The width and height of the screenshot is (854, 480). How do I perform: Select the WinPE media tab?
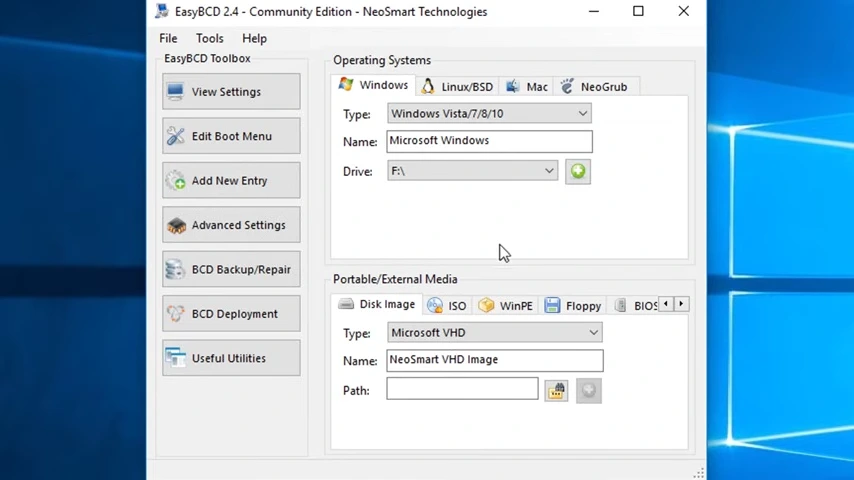point(505,306)
